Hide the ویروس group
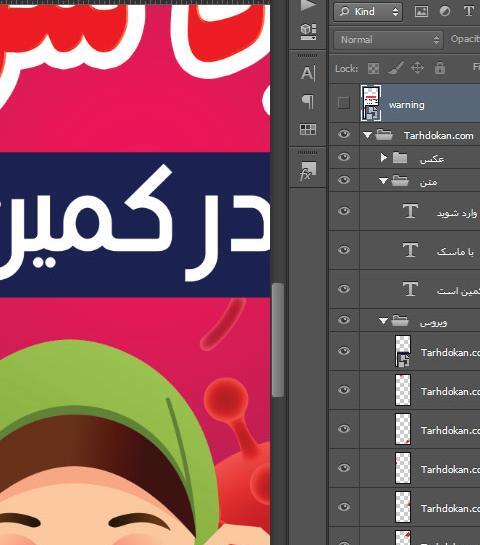 click(x=344, y=320)
